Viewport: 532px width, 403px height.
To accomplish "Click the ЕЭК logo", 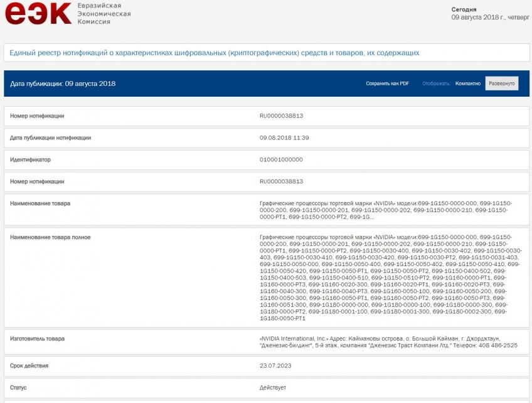I will point(38,13).
